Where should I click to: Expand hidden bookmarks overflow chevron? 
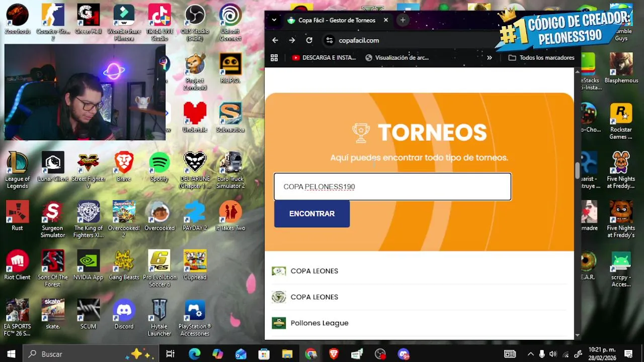(489, 58)
